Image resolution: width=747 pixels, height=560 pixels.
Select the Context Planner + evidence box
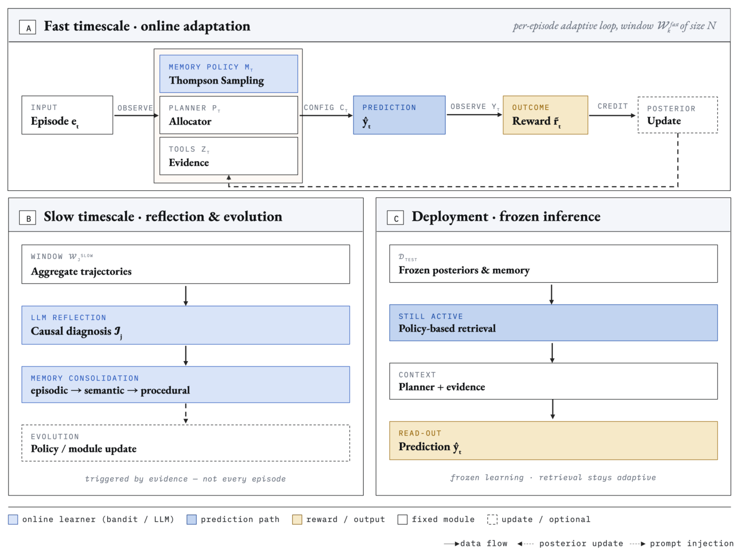click(553, 381)
